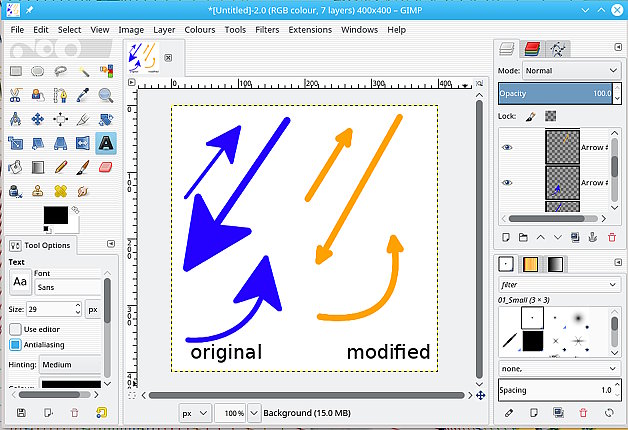This screenshot has width=628, height=430.
Task: Open the Layers dock configuration menu
Action: [618, 47]
